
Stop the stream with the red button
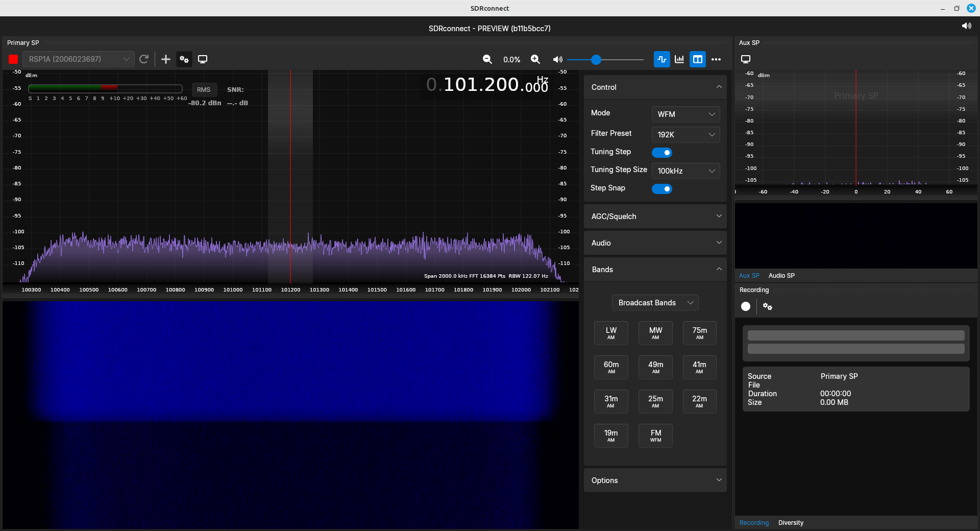13,59
